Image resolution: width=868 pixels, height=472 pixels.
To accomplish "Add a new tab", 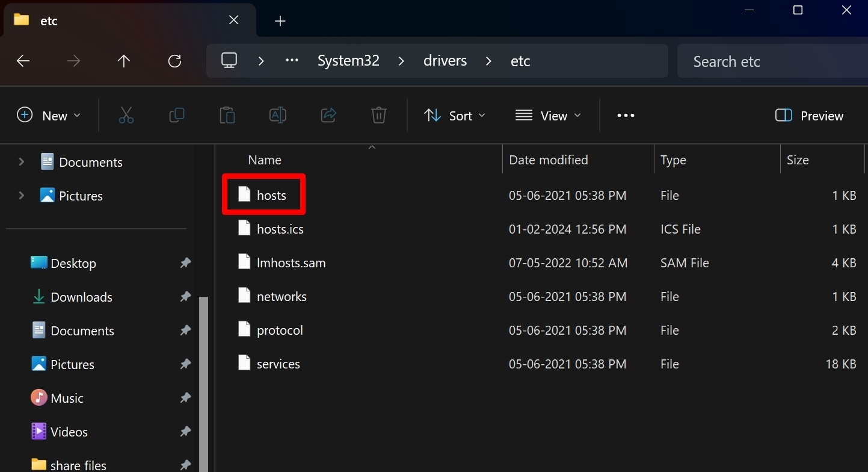I will 280,21.
